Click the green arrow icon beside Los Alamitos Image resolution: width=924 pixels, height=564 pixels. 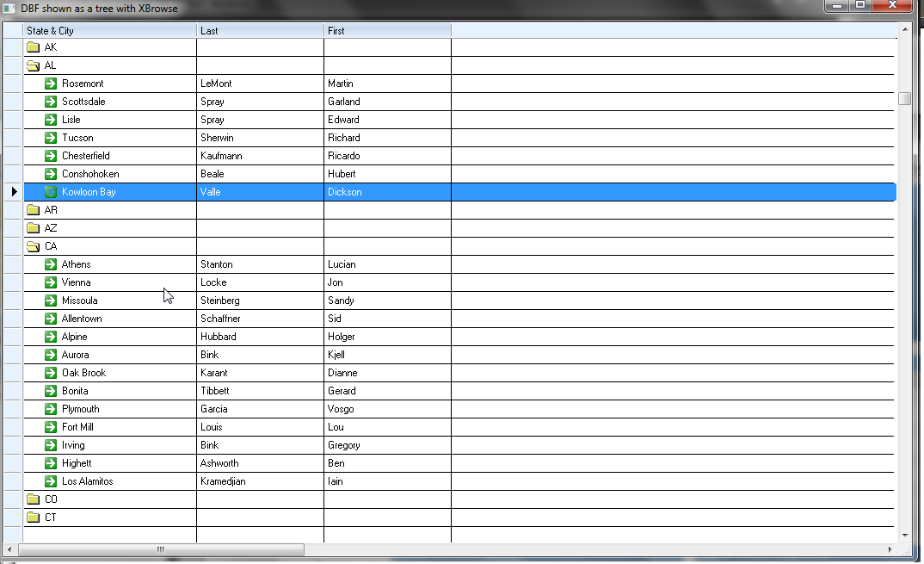(51, 481)
